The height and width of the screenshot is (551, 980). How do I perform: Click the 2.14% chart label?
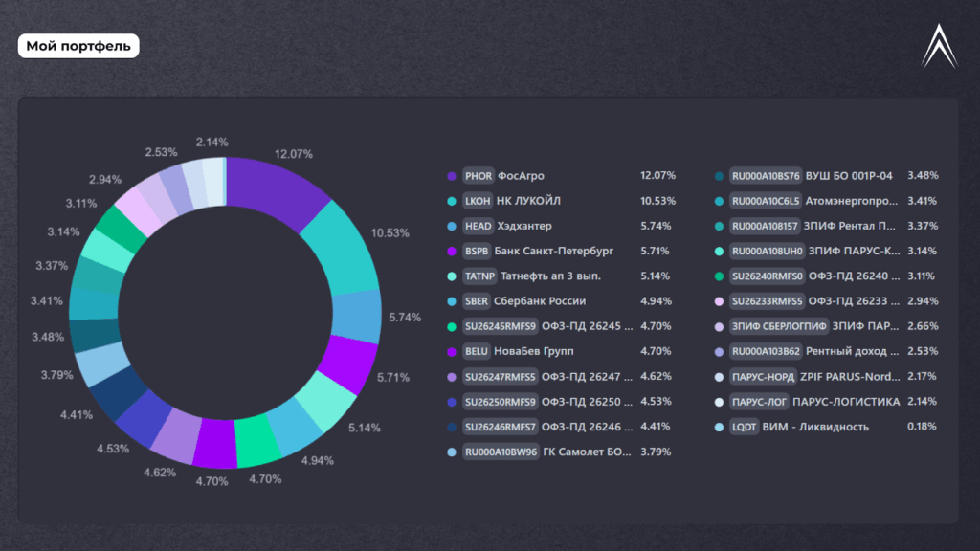click(212, 142)
